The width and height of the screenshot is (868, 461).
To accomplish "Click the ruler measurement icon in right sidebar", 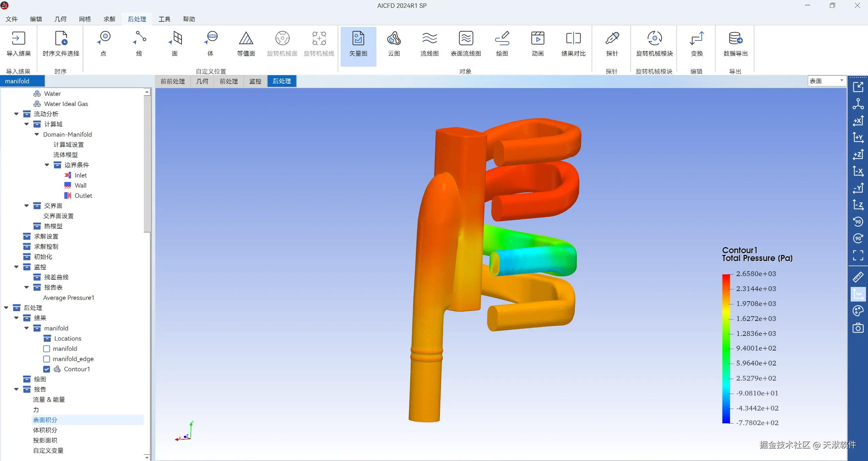I will point(858,277).
